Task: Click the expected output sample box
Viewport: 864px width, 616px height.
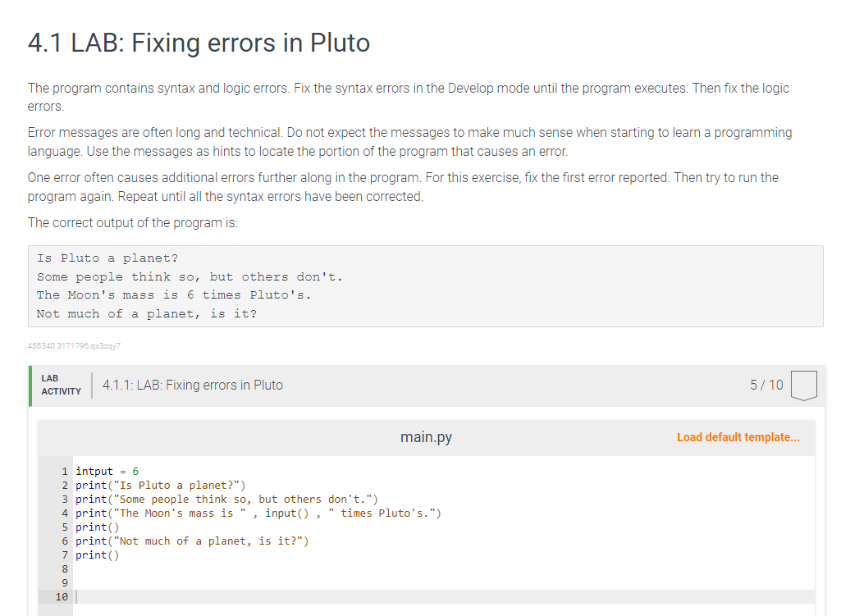Action: click(x=425, y=286)
